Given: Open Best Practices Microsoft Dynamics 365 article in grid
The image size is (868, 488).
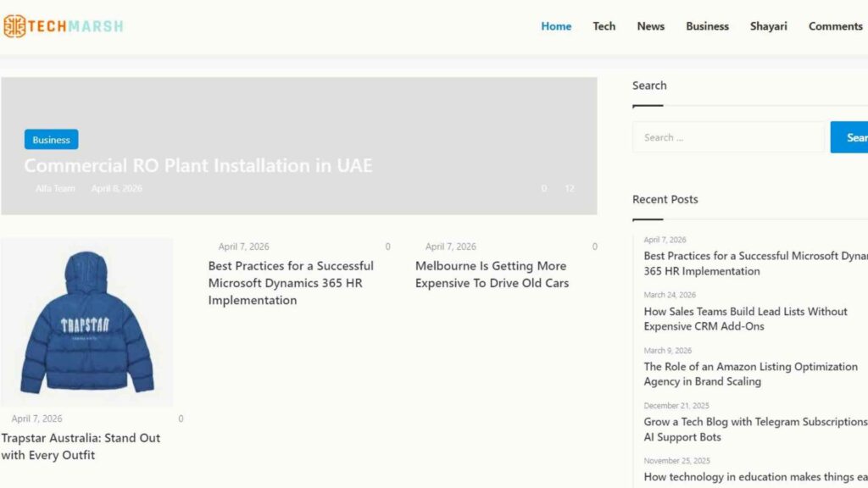Looking at the screenshot, I should (292, 283).
